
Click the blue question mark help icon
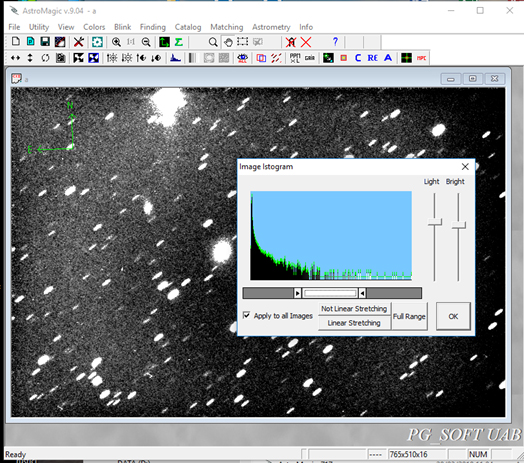(x=335, y=41)
